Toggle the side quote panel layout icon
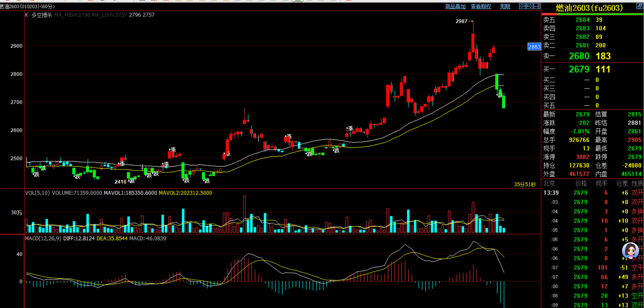This screenshot has height=308, width=644. coord(537,6)
